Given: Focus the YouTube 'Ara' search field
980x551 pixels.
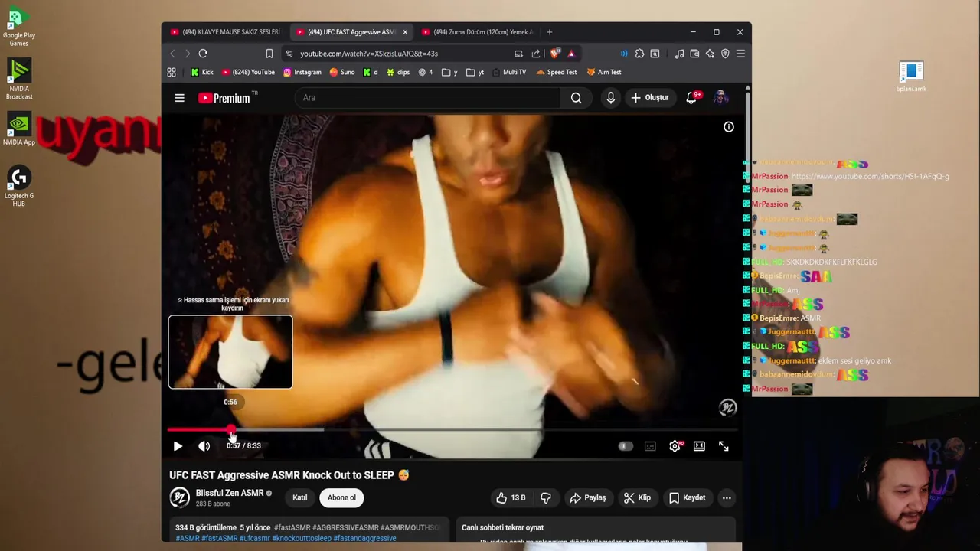Looking at the screenshot, I should click(429, 98).
